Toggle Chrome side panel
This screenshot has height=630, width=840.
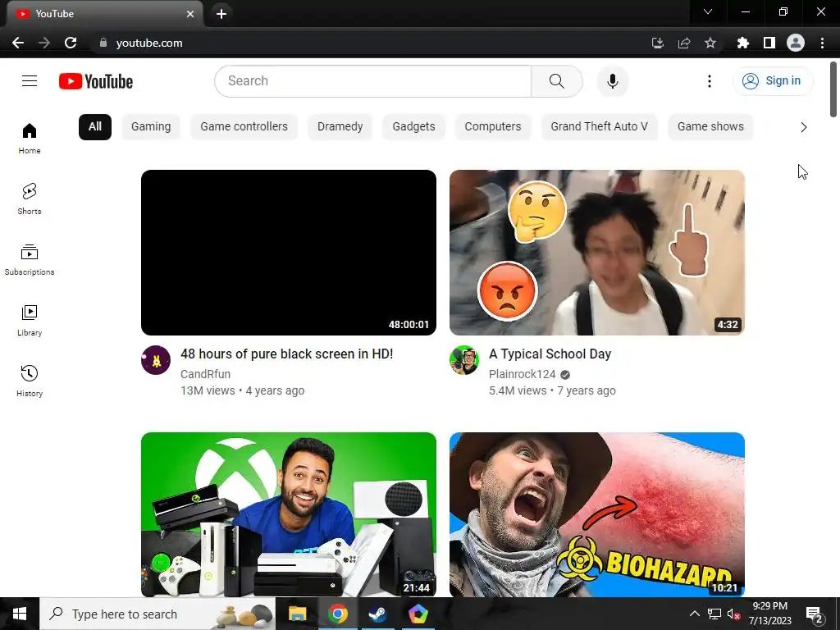[x=769, y=43]
